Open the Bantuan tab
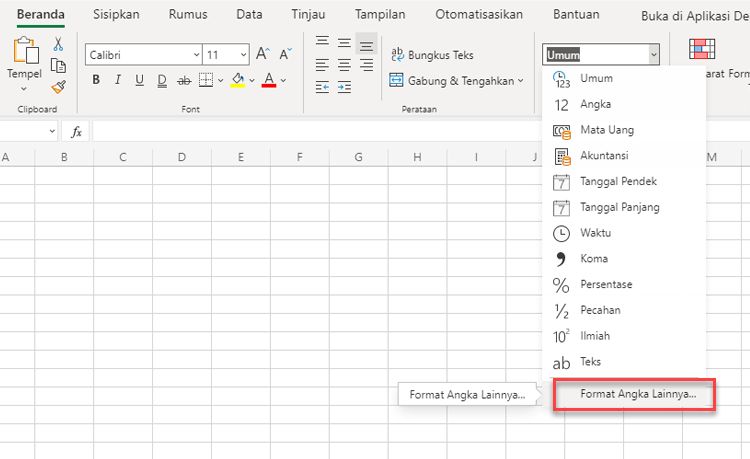This screenshot has width=750, height=459. [x=576, y=15]
